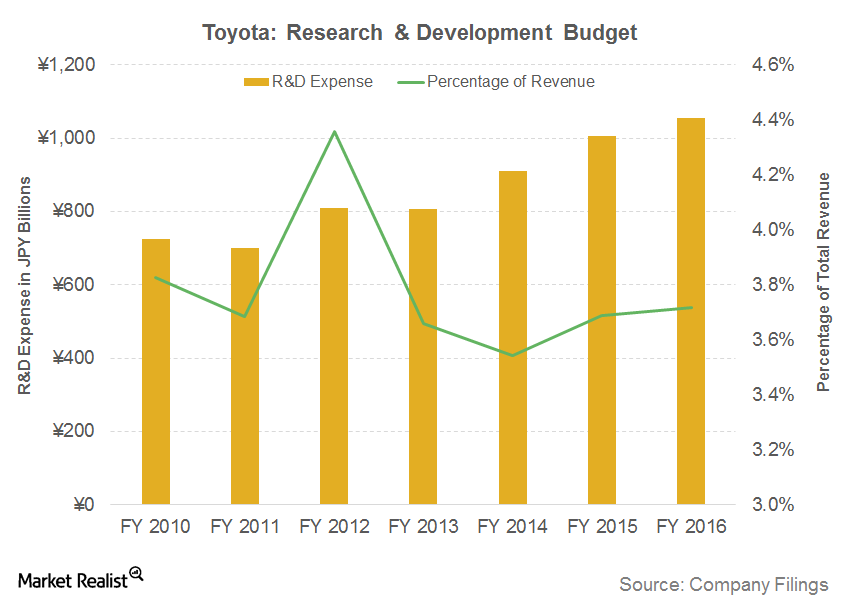Click the "¥800" left axis value

(73, 211)
